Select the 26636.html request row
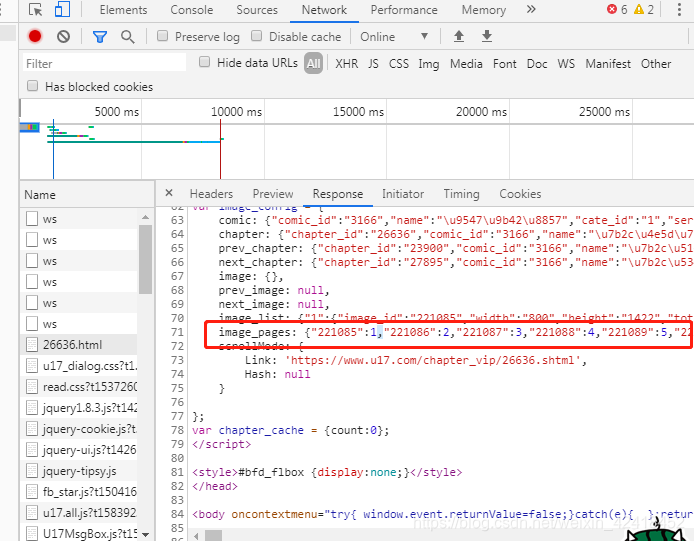Screen dimensions: 694x541 coord(79,344)
